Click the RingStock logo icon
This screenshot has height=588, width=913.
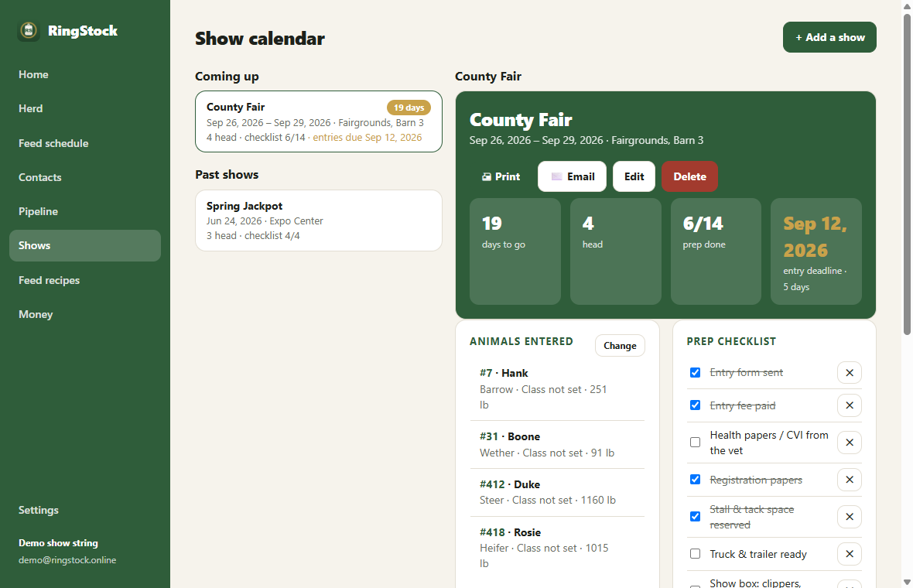[29, 30]
